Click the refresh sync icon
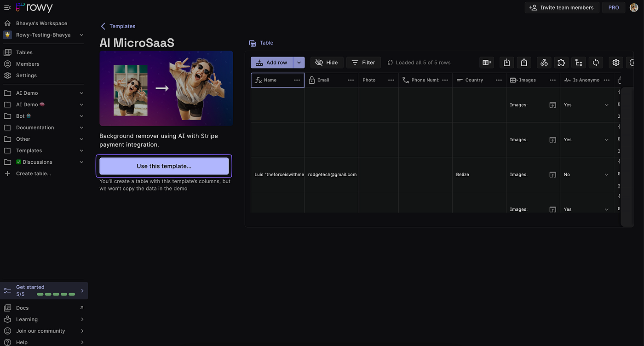644x346 pixels. [596, 63]
